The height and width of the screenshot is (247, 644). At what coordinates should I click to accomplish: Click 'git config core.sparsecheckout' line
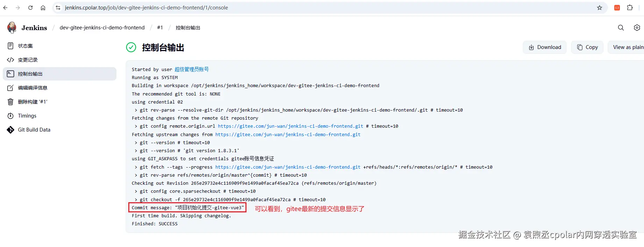point(195,191)
